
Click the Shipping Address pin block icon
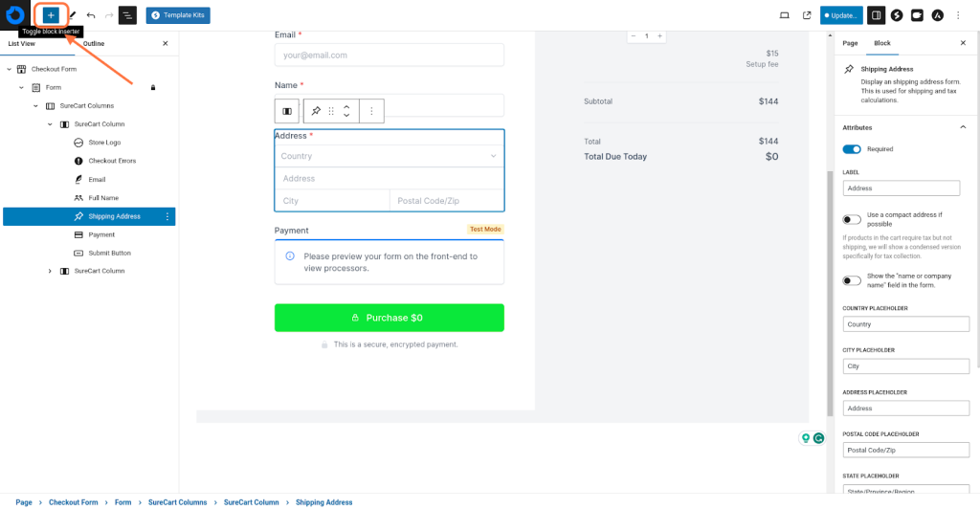[x=316, y=111]
